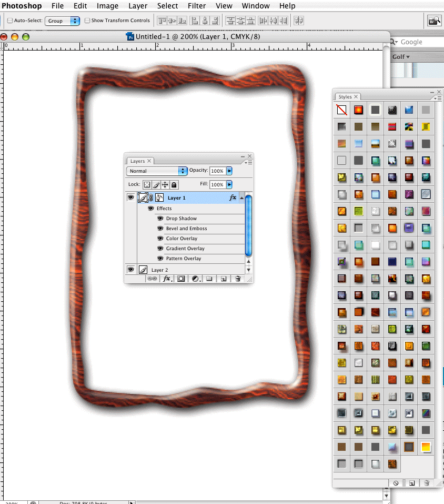This screenshot has width=444, height=504.
Task: Apply the default None style swatch
Action: coord(342,110)
